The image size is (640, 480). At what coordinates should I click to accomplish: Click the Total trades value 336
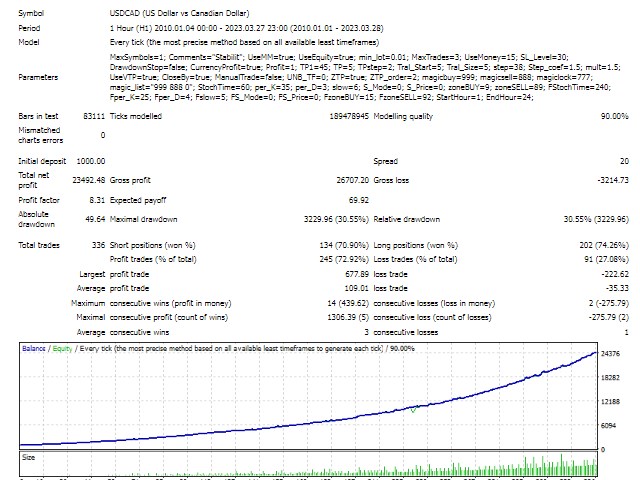pyautogui.click(x=98, y=245)
